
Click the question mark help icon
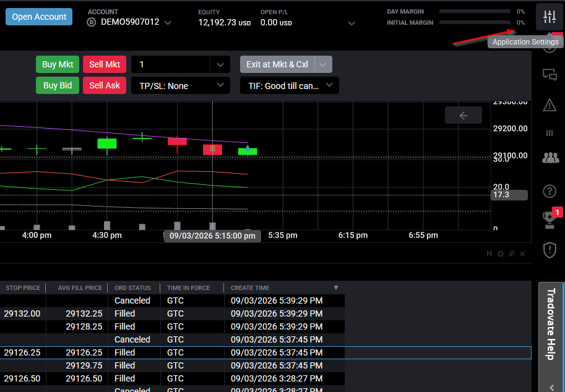(x=550, y=191)
